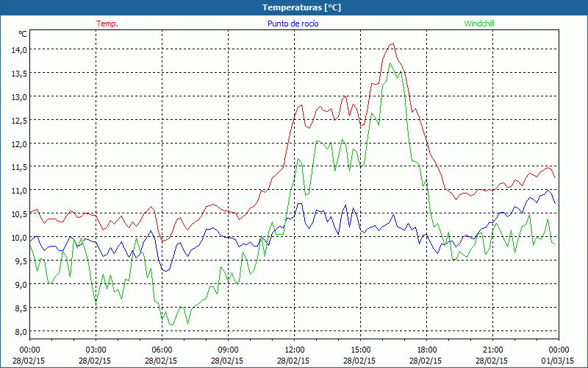Click the "21:00" x-axis time label
Viewport: 588px width, 368px height.
(492, 350)
